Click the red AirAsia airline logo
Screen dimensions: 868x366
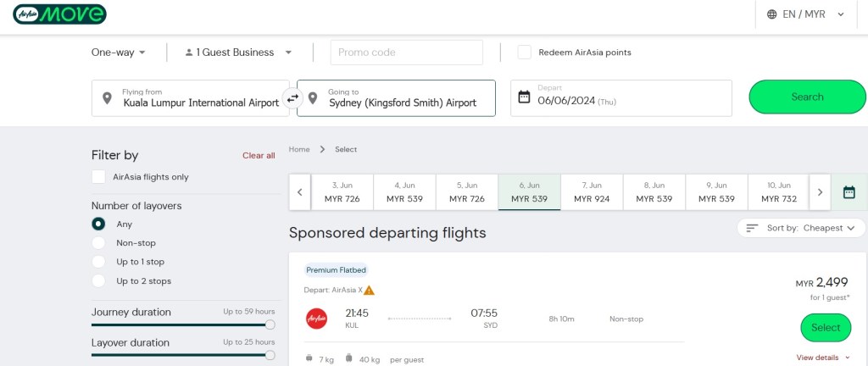[x=316, y=319]
